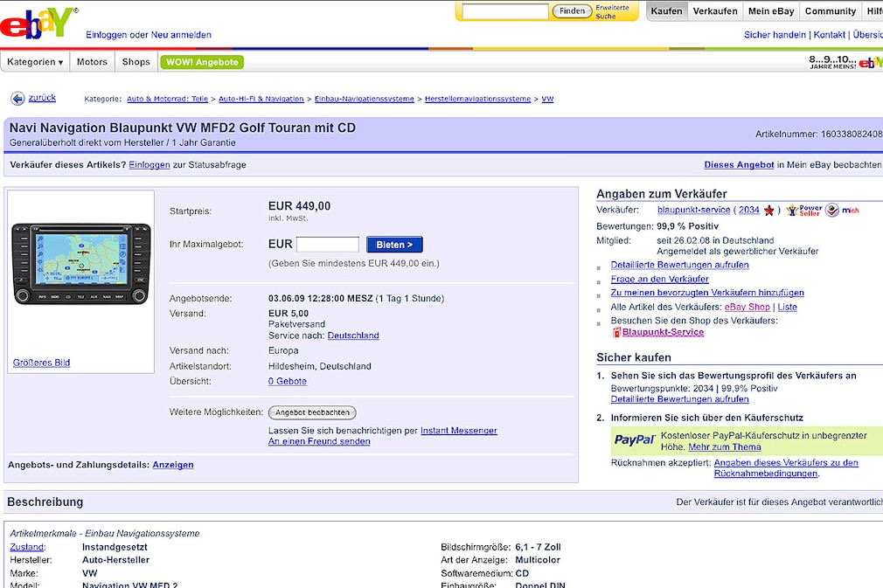Open the Kontakt link
Viewport: 883px width, 588px height.
pyautogui.click(x=829, y=35)
